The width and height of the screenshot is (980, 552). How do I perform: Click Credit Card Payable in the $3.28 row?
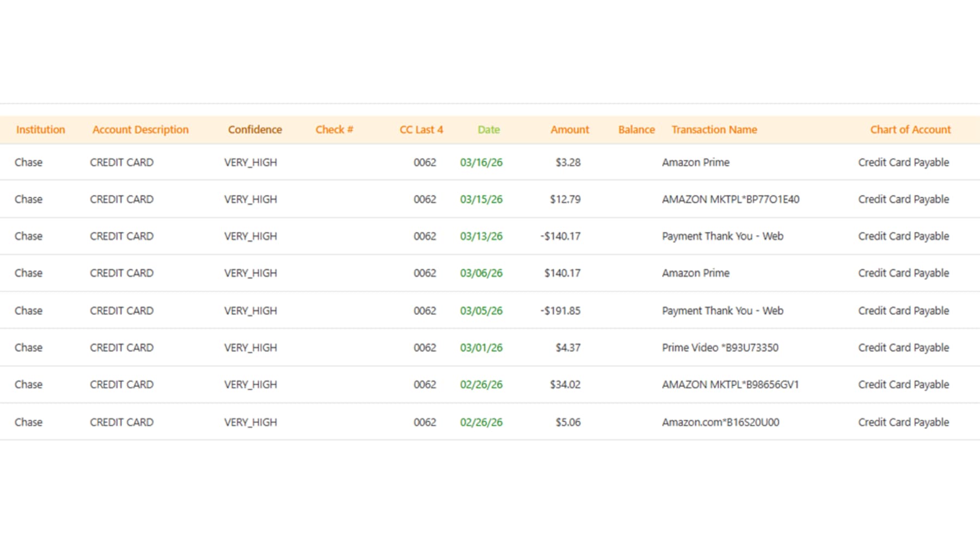tap(904, 162)
